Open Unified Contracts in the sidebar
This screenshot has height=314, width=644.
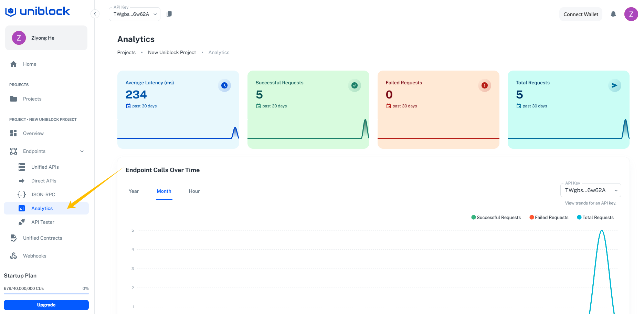pyautogui.click(x=46, y=238)
